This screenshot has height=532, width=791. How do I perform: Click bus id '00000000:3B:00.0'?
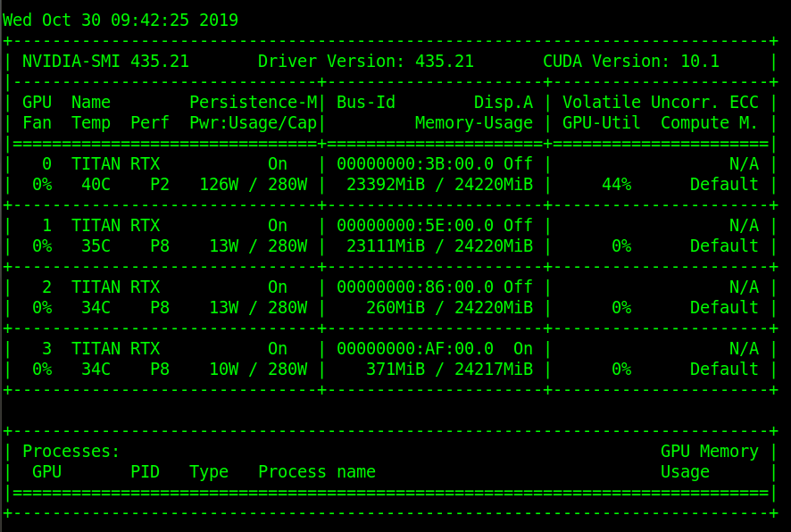pos(415,164)
